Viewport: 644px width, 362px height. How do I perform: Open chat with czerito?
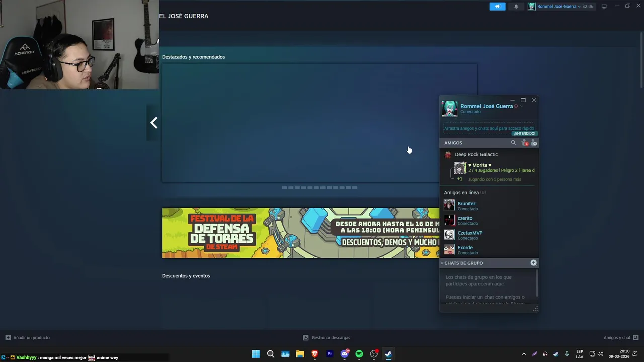coord(489,220)
